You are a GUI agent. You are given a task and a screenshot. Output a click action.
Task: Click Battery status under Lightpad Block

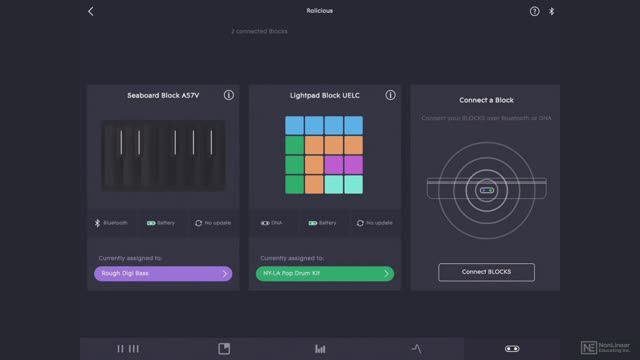(322, 223)
